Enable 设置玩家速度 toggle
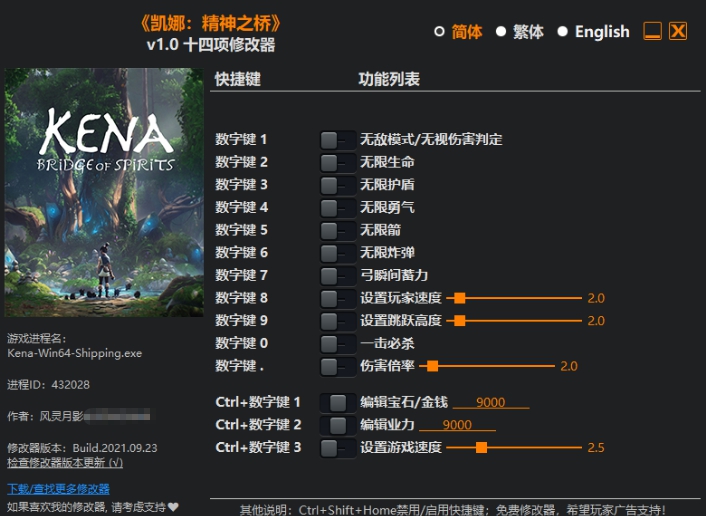 pos(338,298)
